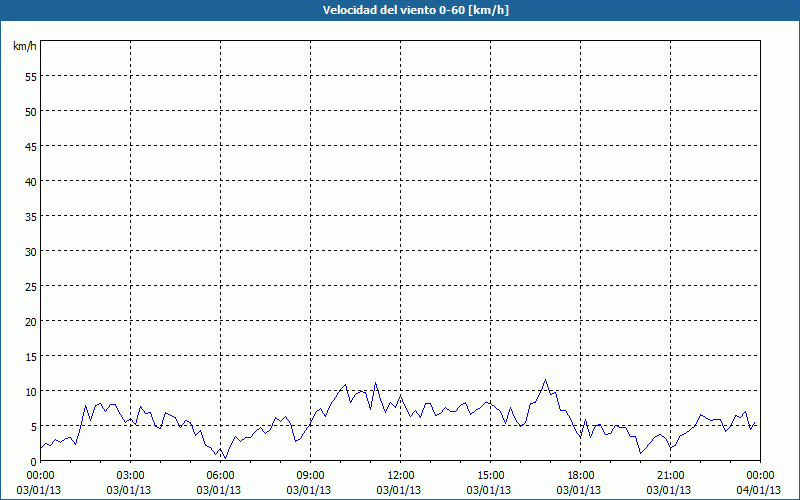Image resolution: width=800 pixels, height=500 pixels.
Task: Click the 18:00 time label on the x-axis
Action: pyautogui.click(x=580, y=476)
